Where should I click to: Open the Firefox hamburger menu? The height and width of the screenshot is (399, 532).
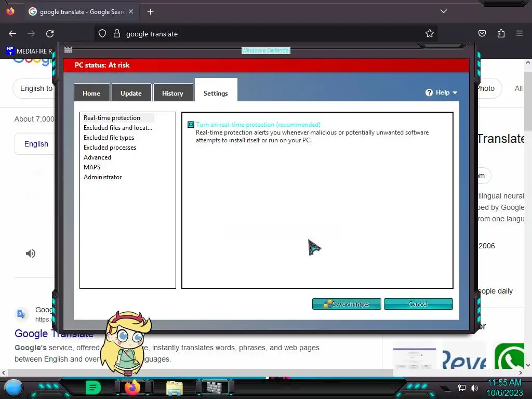tap(520, 33)
